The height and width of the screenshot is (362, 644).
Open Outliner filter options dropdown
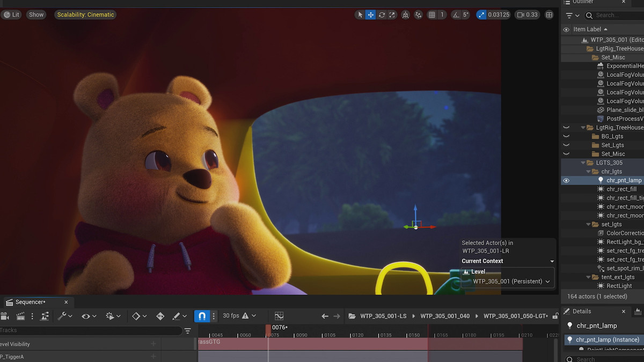(x=573, y=16)
